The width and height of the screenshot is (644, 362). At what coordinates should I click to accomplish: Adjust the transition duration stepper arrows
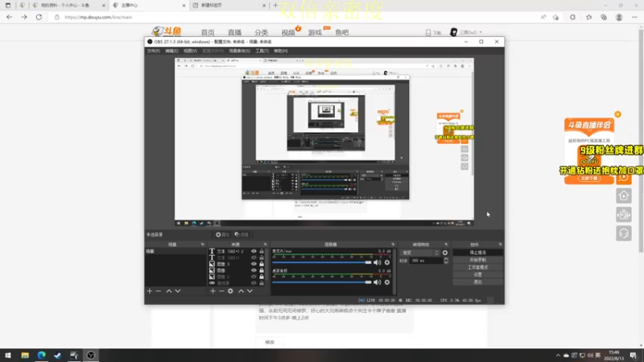[x=446, y=261]
